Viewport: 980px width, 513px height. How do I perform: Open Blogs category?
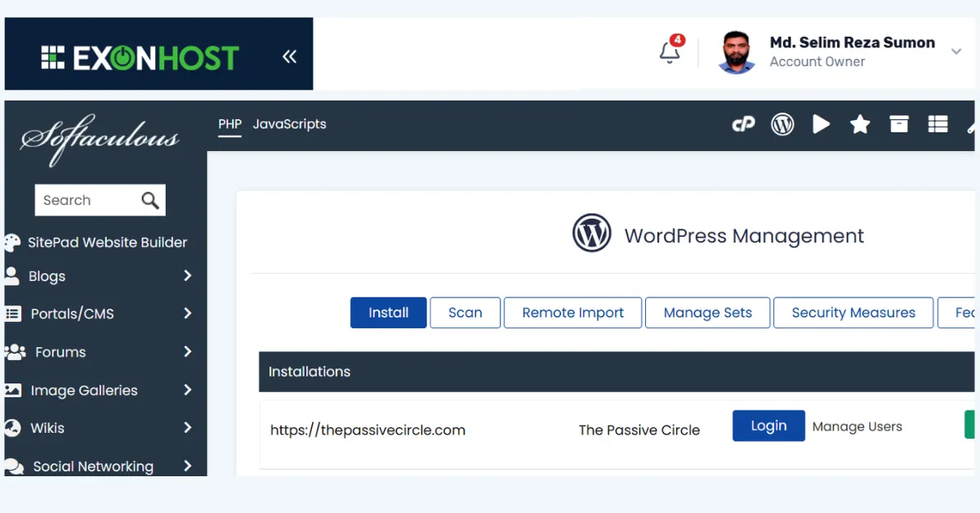47,276
